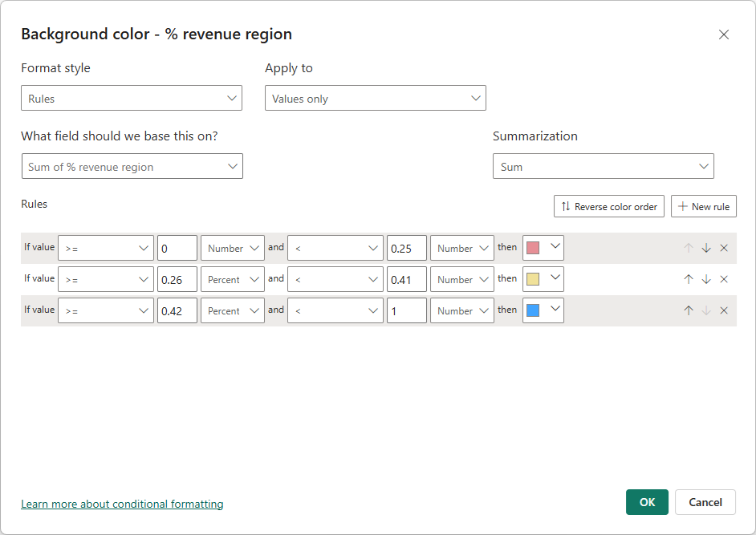Click the New rule button
This screenshot has width=756, height=535.
coord(703,206)
